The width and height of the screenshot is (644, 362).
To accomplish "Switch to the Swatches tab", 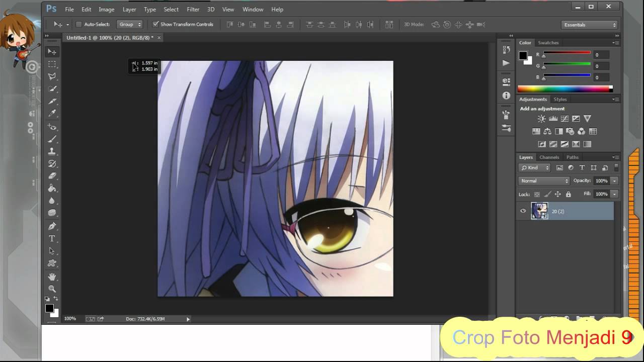I will point(548,43).
